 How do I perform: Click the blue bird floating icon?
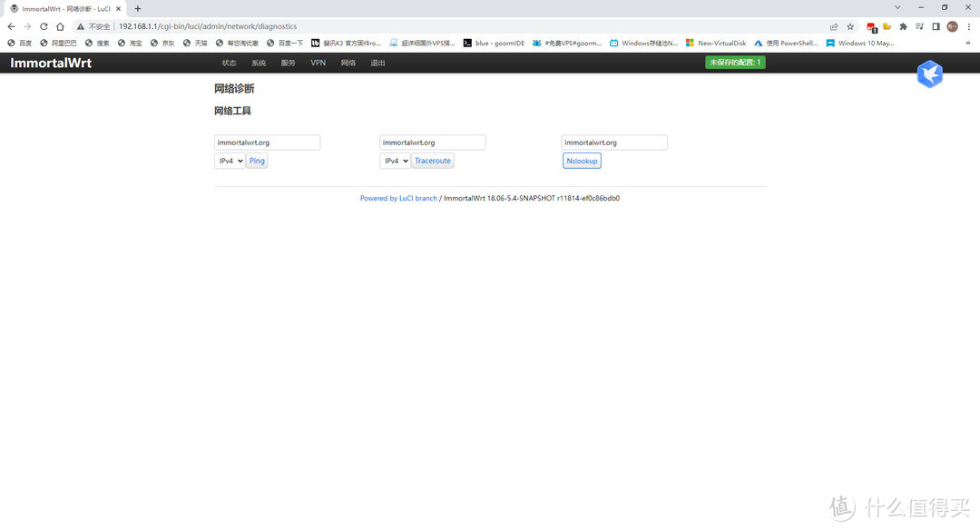tap(929, 74)
